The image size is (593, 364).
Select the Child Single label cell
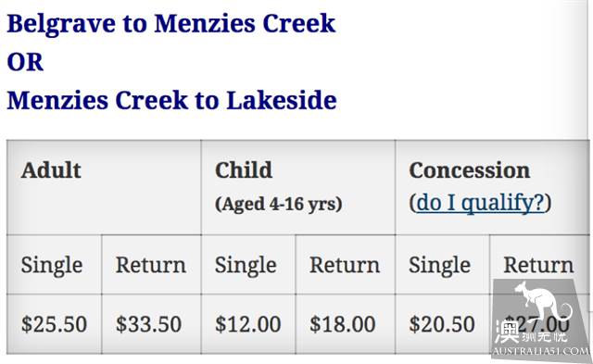(248, 265)
